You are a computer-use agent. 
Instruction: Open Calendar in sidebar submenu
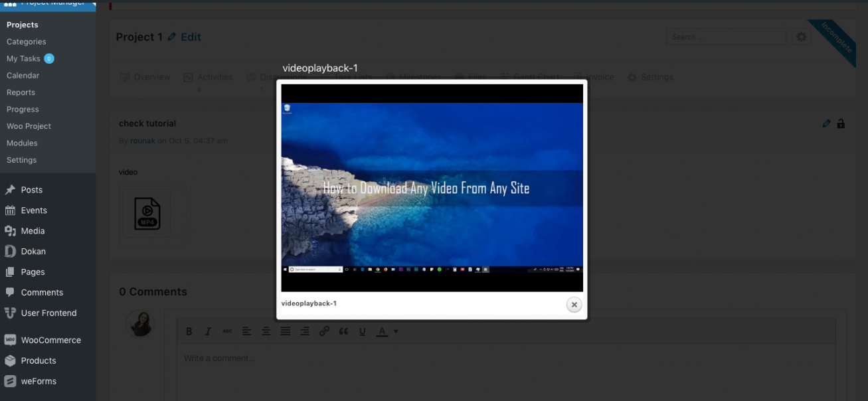coord(23,76)
